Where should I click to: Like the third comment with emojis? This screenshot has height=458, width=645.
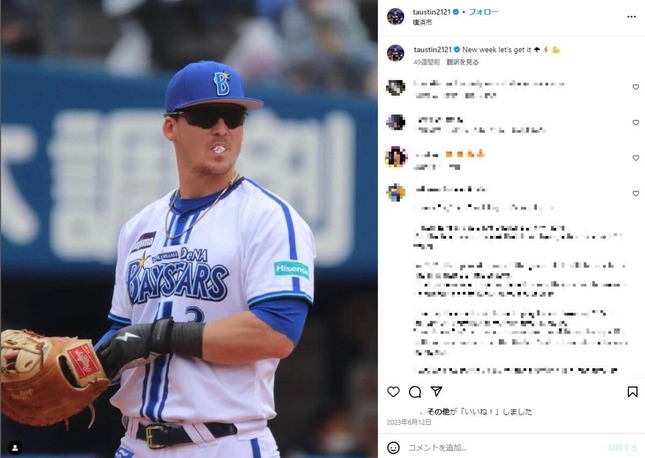(636, 158)
